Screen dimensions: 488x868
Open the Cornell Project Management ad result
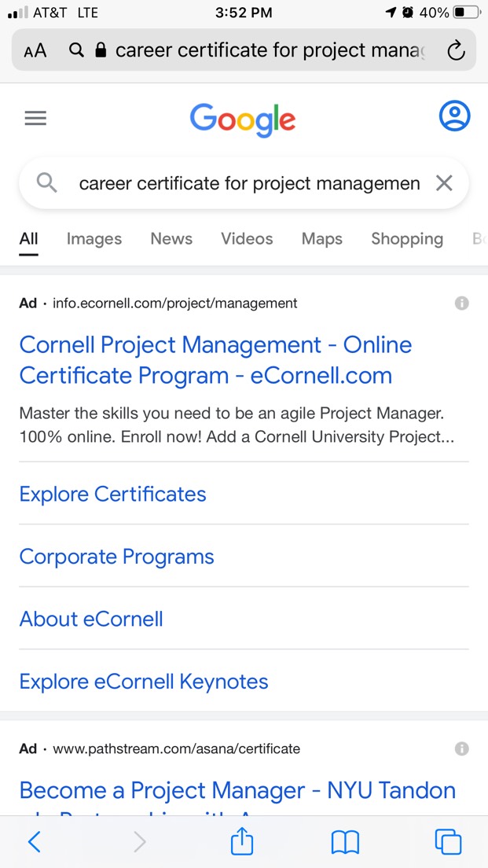point(215,359)
